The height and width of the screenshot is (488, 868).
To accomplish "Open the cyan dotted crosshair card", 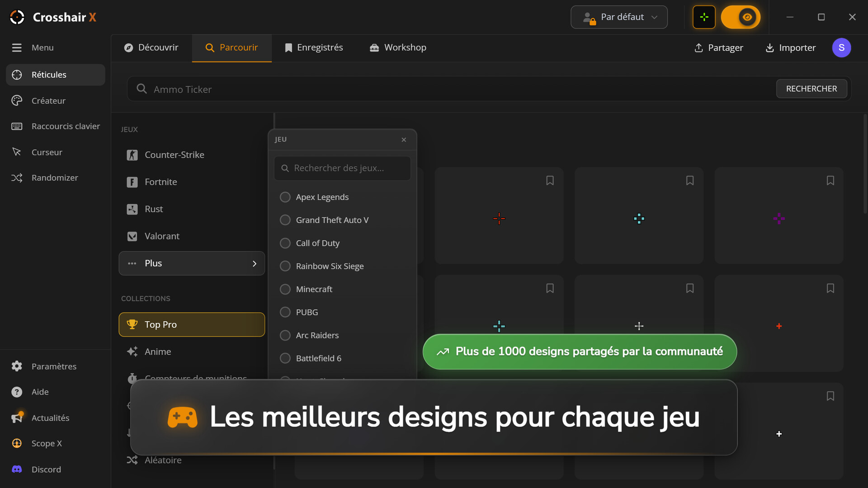I will (639, 216).
